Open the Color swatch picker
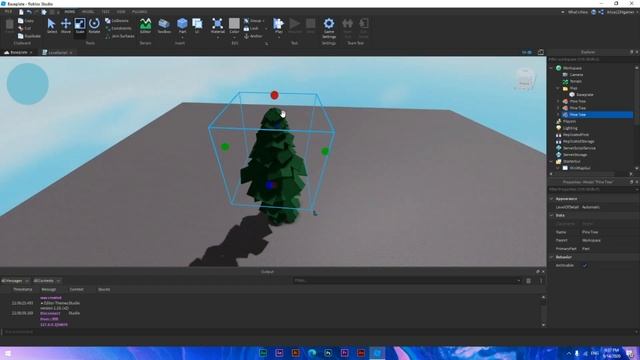The image size is (640, 360). [x=234, y=24]
